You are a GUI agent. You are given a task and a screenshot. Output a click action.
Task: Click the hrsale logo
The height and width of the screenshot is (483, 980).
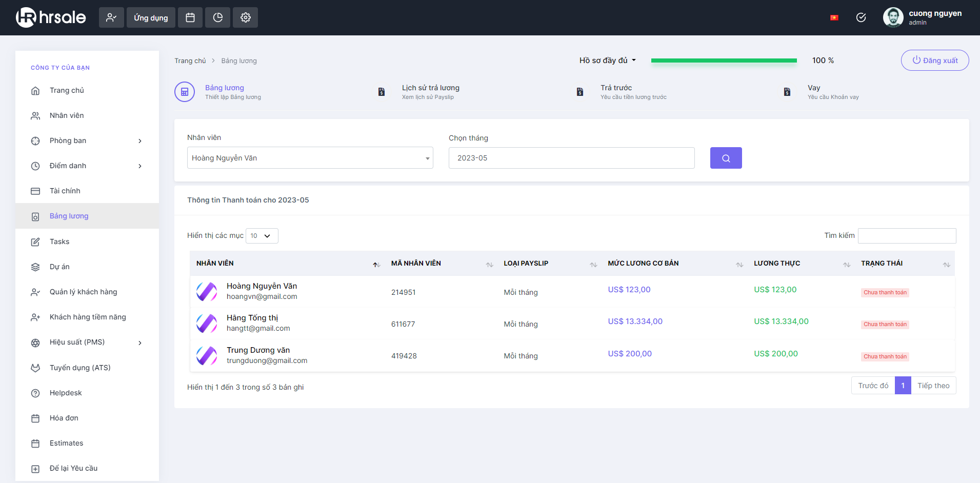click(51, 17)
